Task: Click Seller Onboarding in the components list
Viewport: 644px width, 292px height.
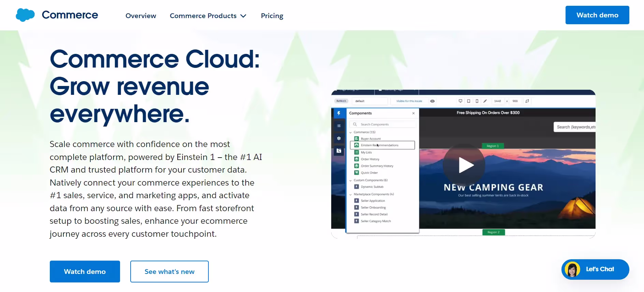Action: 374,208
